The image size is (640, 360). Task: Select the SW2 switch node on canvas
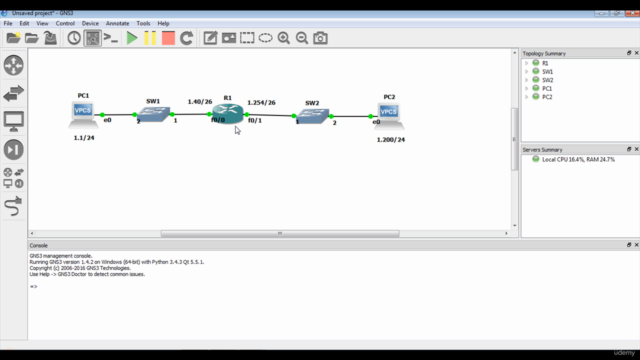tap(312, 116)
